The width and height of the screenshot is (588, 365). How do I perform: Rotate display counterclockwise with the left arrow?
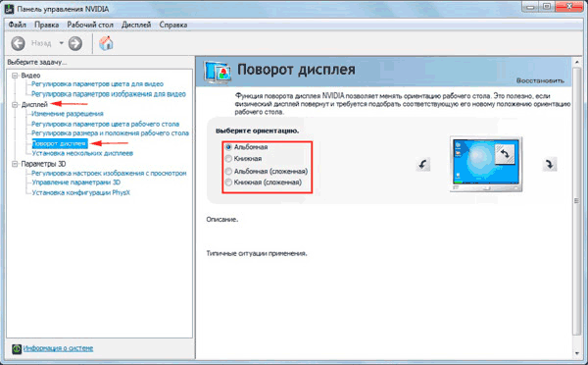[x=423, y=164]
